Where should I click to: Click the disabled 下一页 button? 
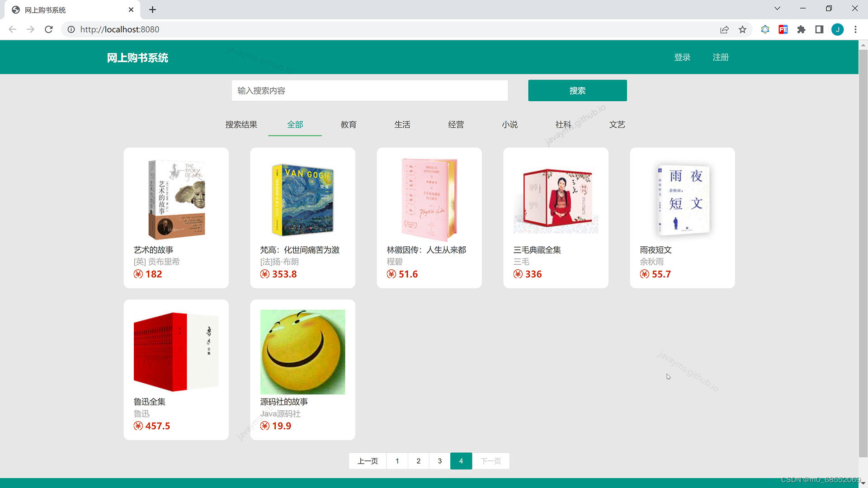491,461
